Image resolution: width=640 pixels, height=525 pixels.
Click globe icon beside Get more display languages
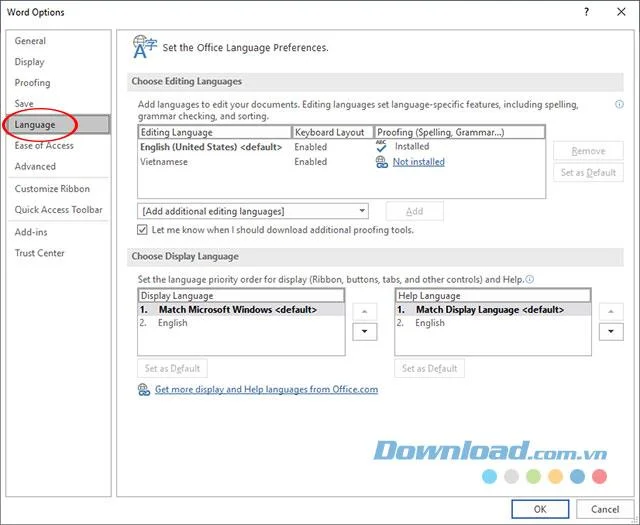pos(144,389)
